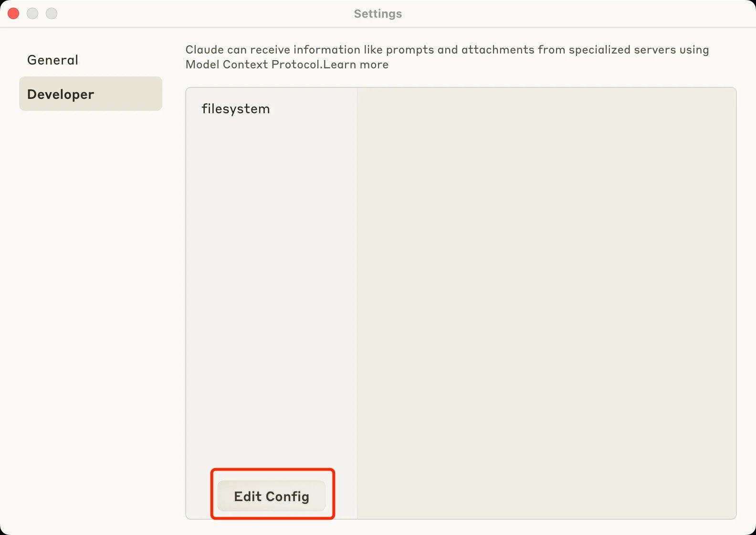The height and width of the screenshot is (535, 756).
Task: Click the empty server list area
Action: 271,287
